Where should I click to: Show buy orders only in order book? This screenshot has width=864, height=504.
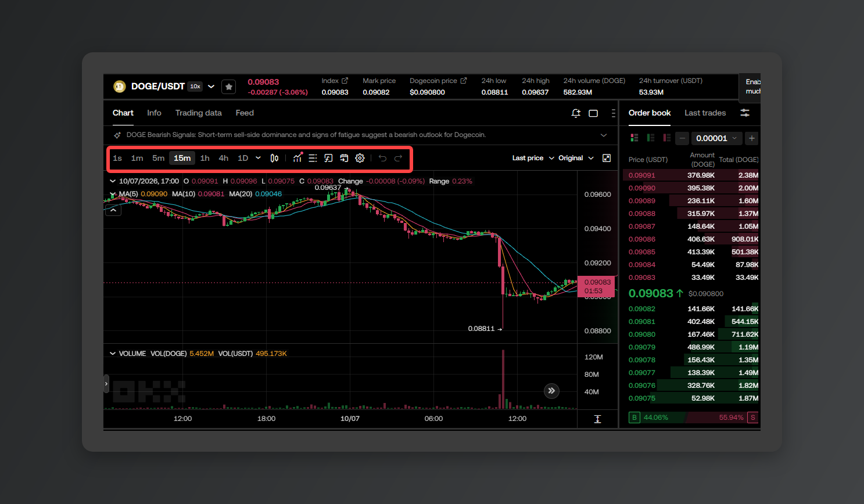tap(651, 138)
